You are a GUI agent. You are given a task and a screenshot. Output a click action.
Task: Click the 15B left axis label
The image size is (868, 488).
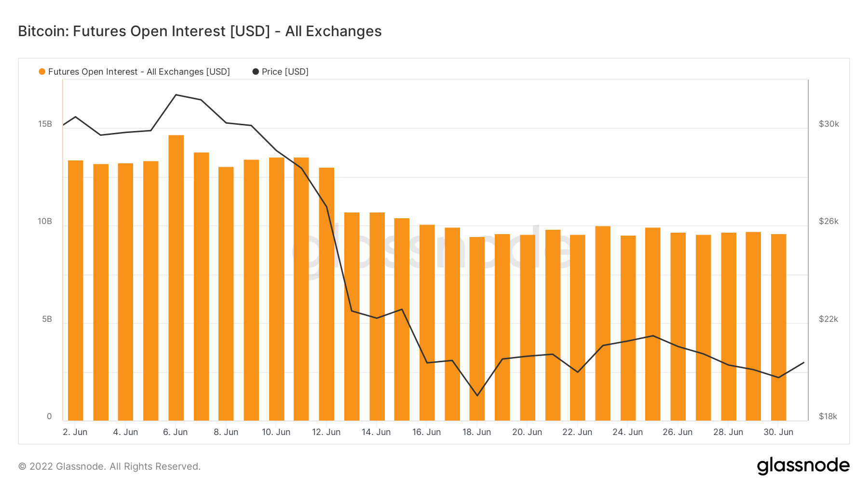(45, 124)
